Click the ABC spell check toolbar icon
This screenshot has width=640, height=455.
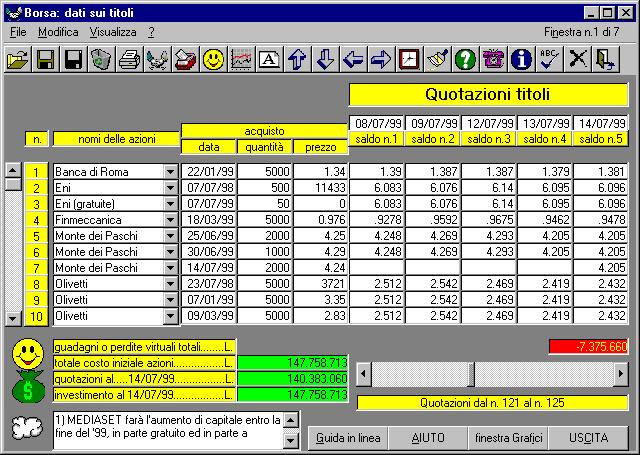[x=548, y=60]
